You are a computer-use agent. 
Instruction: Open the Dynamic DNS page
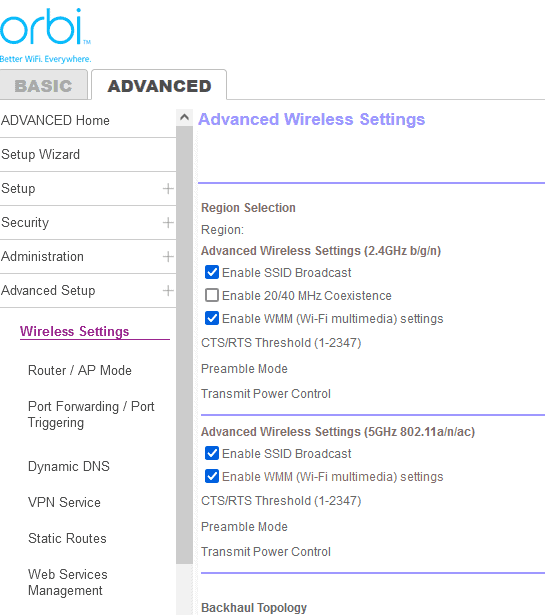[69, 466]
